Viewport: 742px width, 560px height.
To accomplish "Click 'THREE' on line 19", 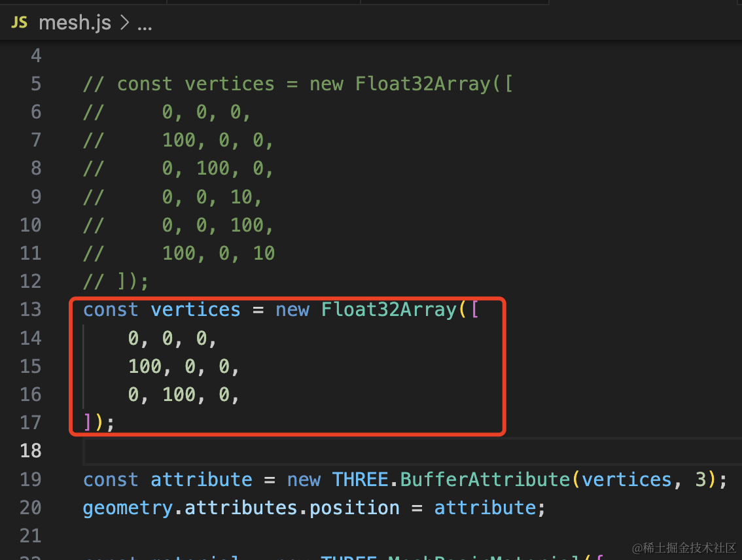I will (360, 479).
